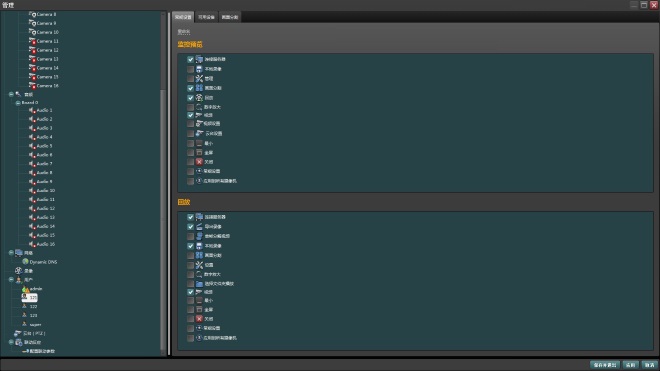This screenshot has width=660, height=371.
Task: Select the first general settings tab
Action: (183, 17)
